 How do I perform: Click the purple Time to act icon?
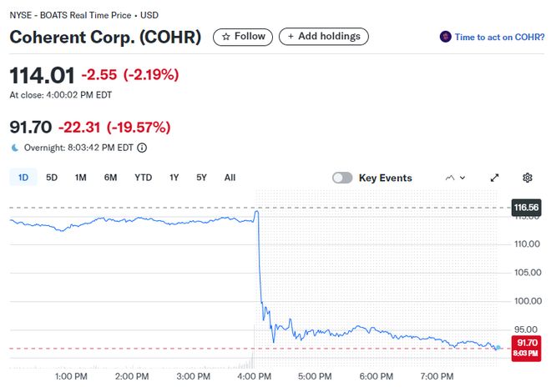446,37
